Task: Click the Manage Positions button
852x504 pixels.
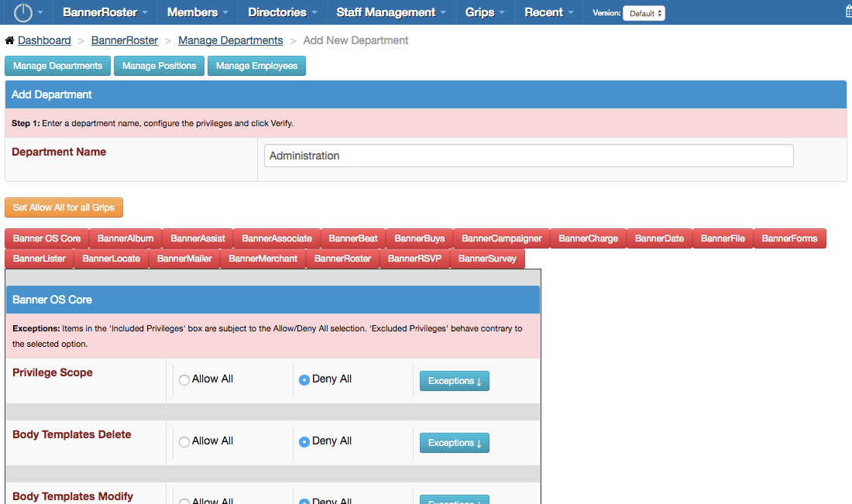Action: coord(160,66)
